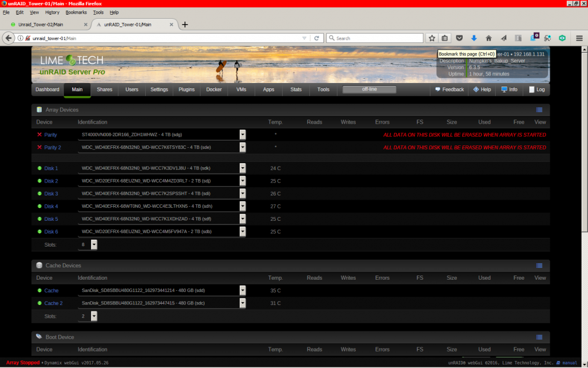Click the Pocket save icon

coord(459,38)
